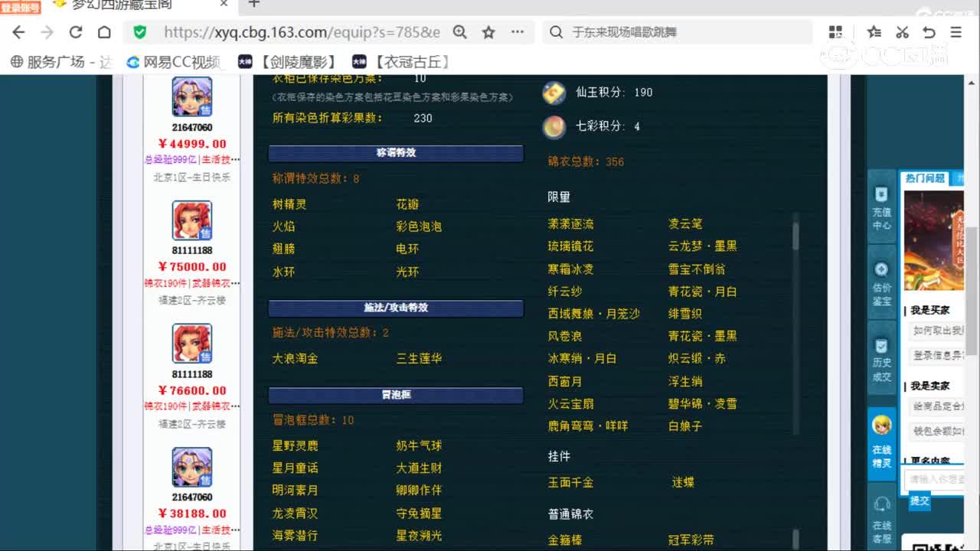Click the 称谓特效 section header

pyautogui.click(x=396, y=153)
